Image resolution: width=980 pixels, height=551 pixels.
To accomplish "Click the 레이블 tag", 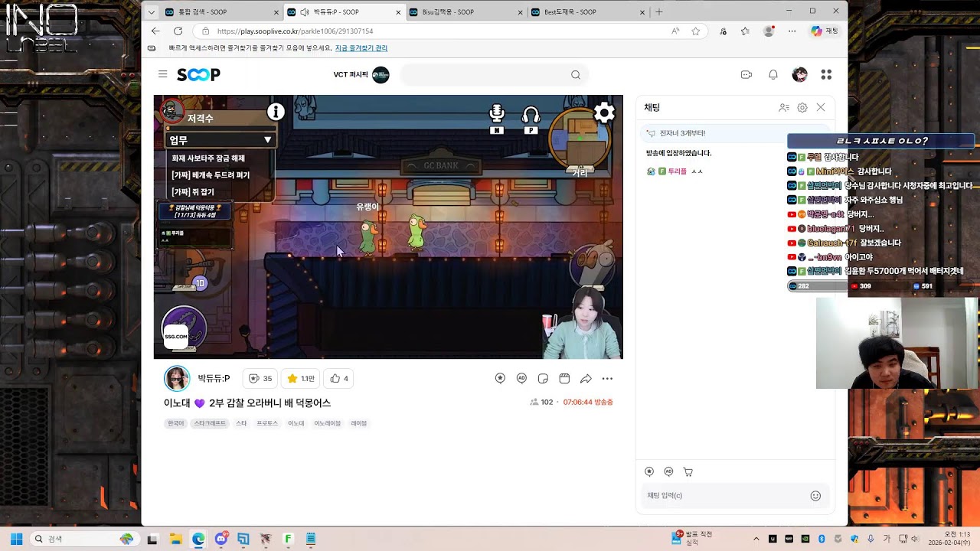I will (359, 423).
